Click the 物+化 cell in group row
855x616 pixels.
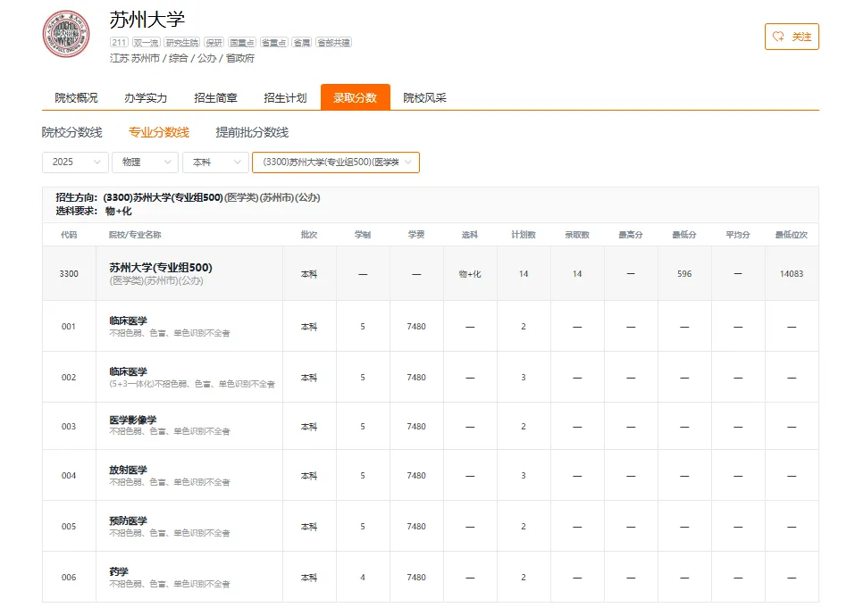click(x=469, y=274)
